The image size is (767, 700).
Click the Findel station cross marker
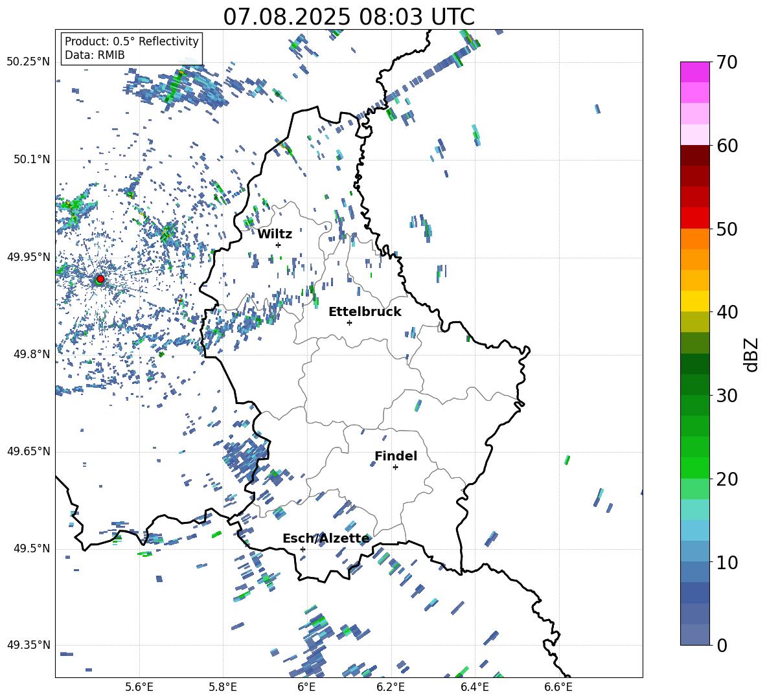pyautogui.click(x=395, y=468)
